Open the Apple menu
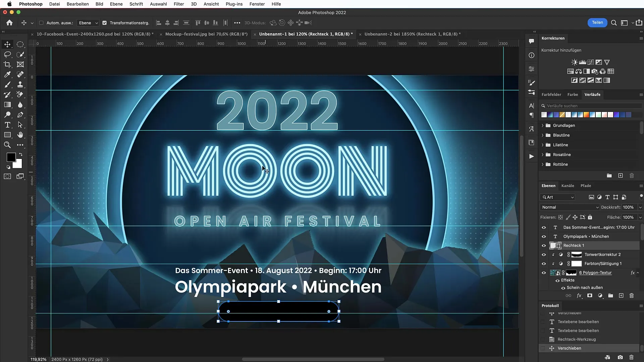The image size is (644, 362). pos(9,4)
